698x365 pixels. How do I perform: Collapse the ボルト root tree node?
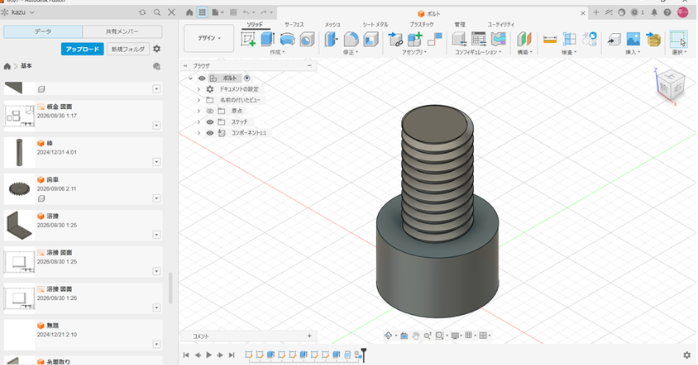tap(191, 78)
